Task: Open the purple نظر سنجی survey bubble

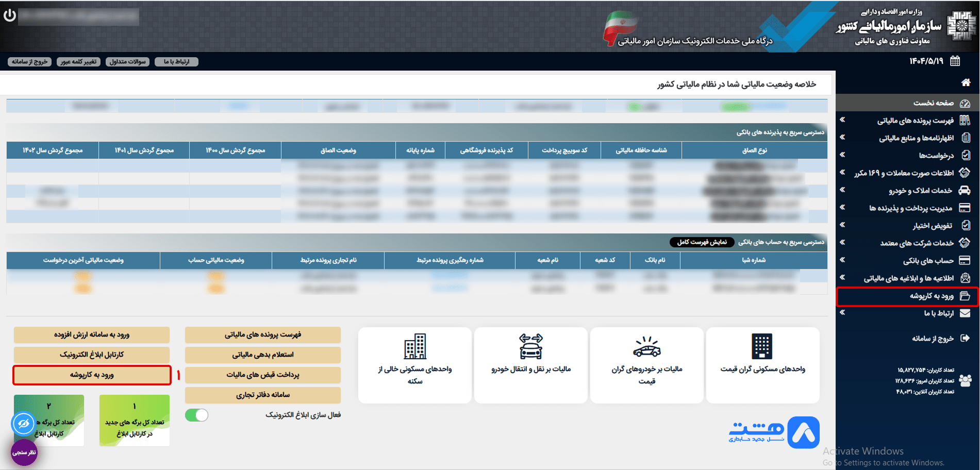Action: [x=24, y=452]
